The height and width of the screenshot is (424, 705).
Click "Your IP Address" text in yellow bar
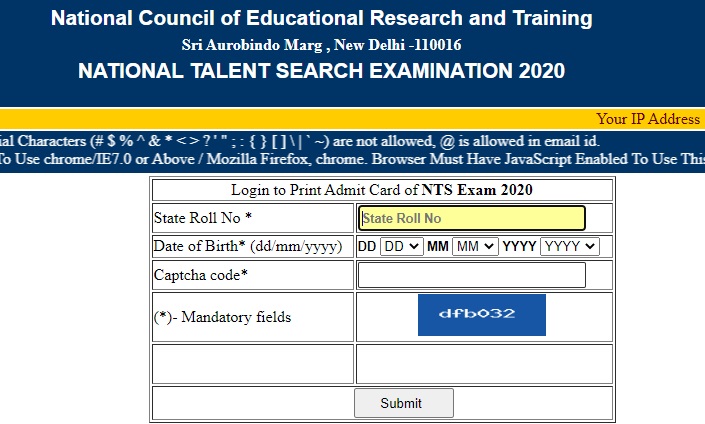click(647, 118)
